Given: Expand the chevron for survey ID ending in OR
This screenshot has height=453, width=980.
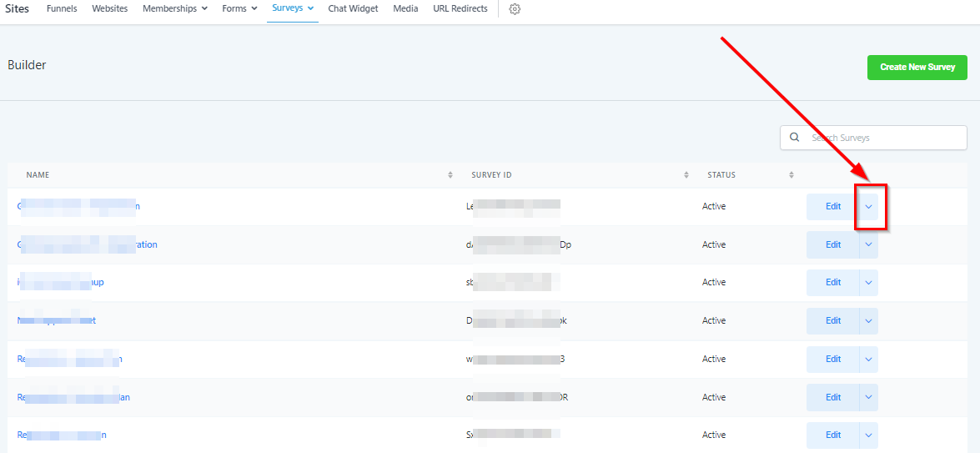Looking at the screenshot, I should coord(868,397).
